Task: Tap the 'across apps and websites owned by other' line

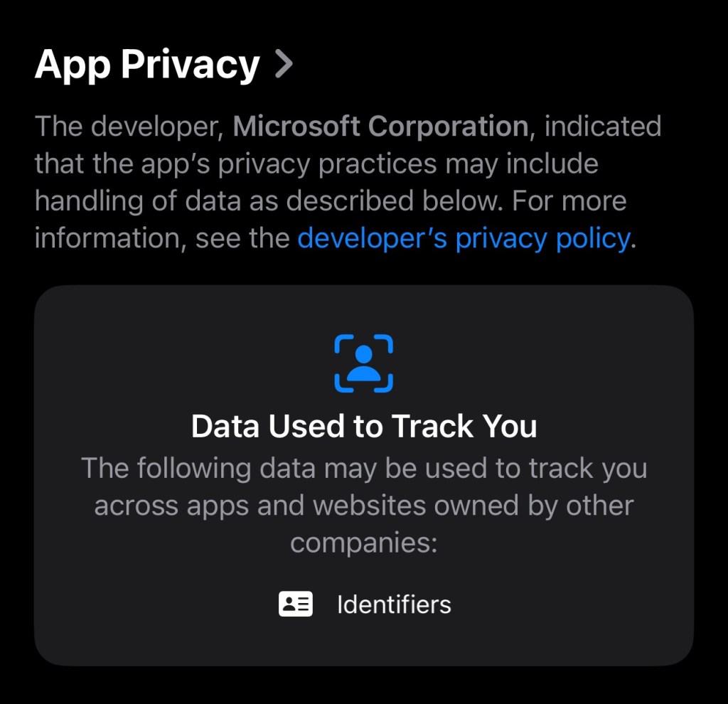Action: coord(363,506)
